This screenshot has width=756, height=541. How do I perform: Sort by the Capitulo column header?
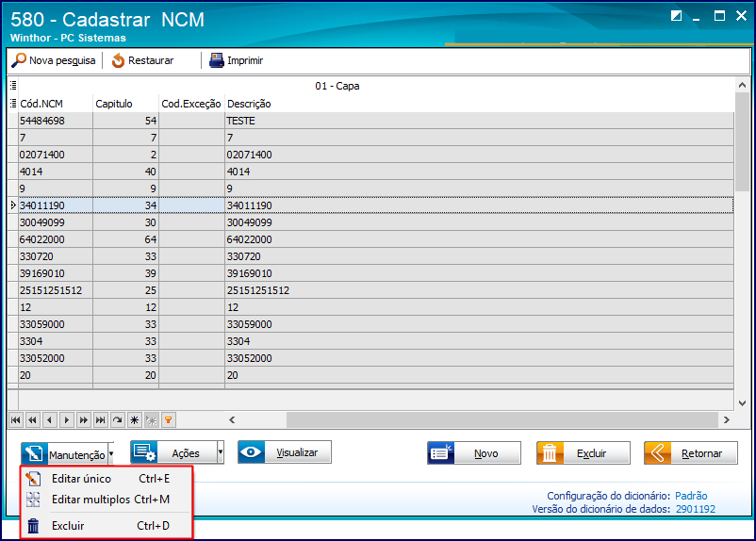point(125,104)
